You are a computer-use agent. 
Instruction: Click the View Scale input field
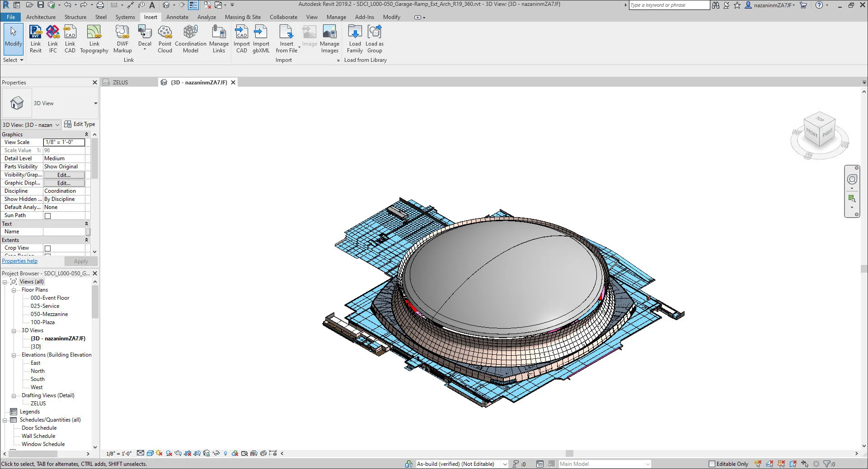point(64,142)
